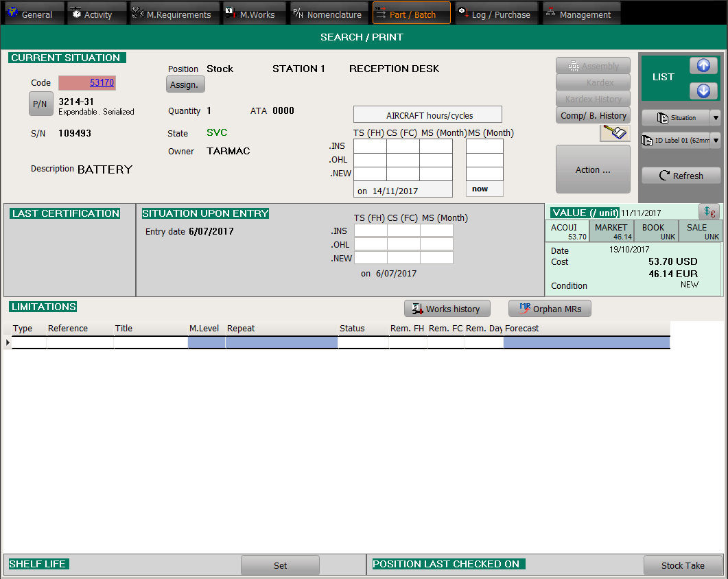Open the Log / Purchase tab

(496, 14)
